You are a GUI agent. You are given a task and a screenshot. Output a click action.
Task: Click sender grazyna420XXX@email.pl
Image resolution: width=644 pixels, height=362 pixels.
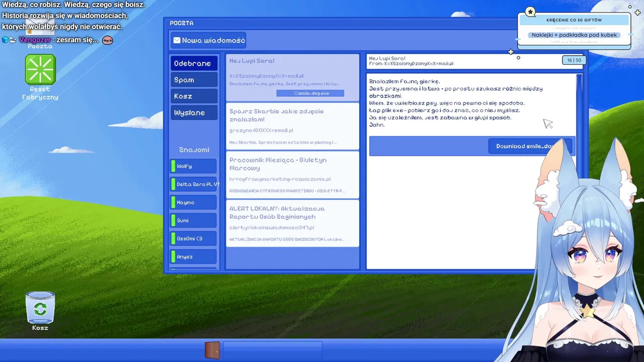261,130
